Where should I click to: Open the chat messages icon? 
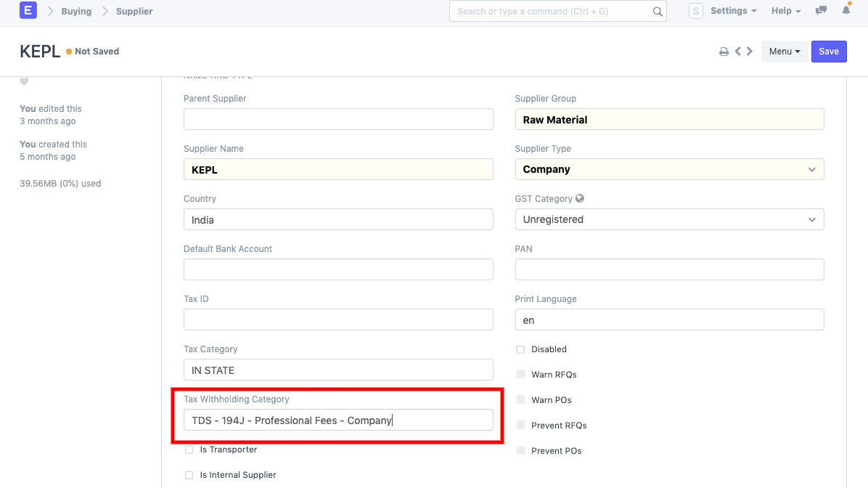(x=821, y=11)
